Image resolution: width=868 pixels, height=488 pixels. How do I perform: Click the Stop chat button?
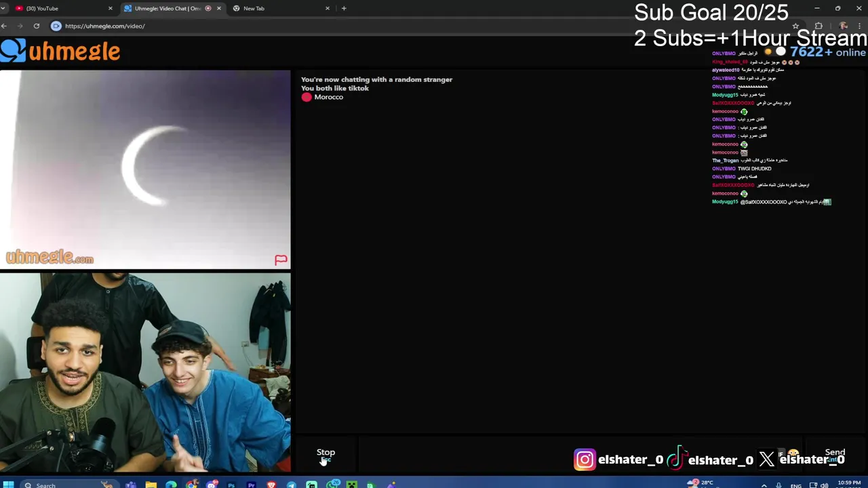325,455
